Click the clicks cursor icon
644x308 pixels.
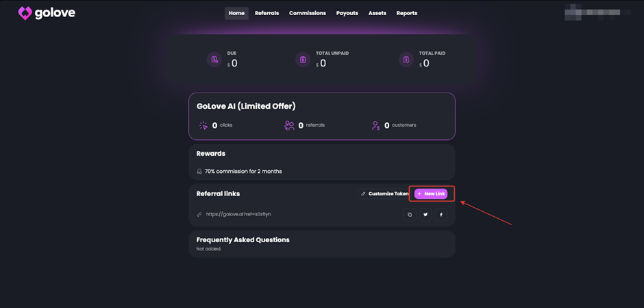(x=203, y=126)
